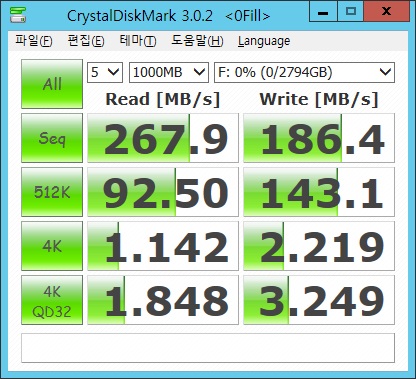
Task: Open the 파일(F) menu
Action: click(34, 41)
